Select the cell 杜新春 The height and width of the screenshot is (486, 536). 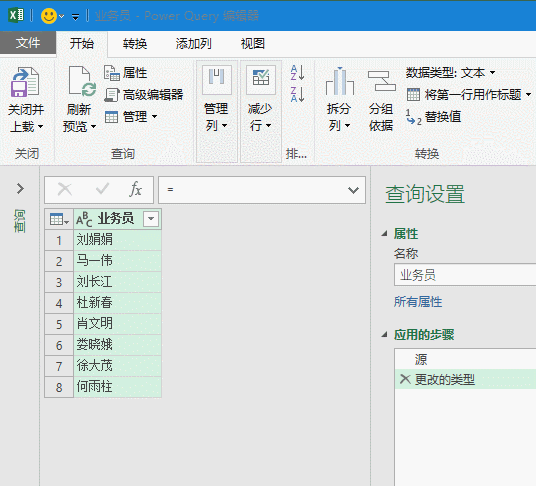point(117,303)
